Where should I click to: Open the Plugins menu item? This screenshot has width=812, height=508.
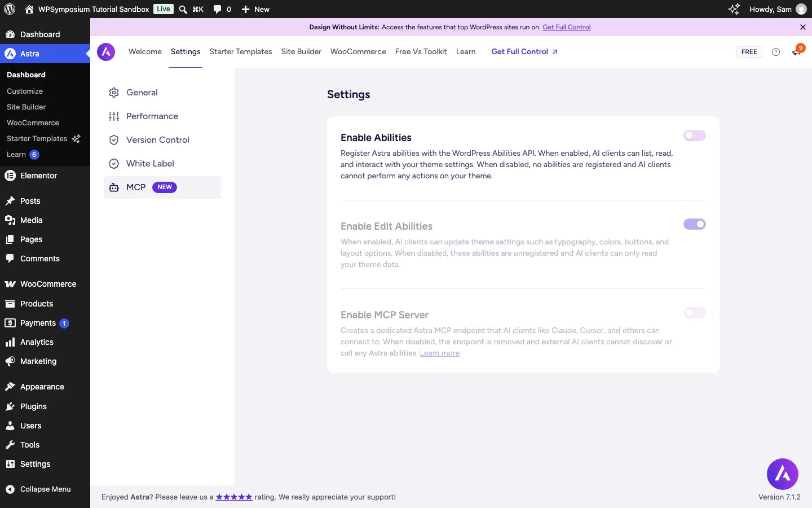(x=45, y=406)
